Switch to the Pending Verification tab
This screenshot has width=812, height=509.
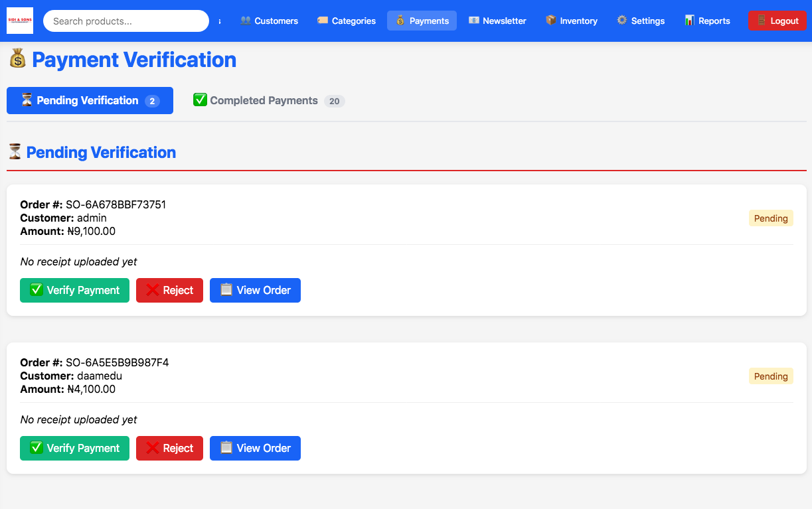click(90, 101)
